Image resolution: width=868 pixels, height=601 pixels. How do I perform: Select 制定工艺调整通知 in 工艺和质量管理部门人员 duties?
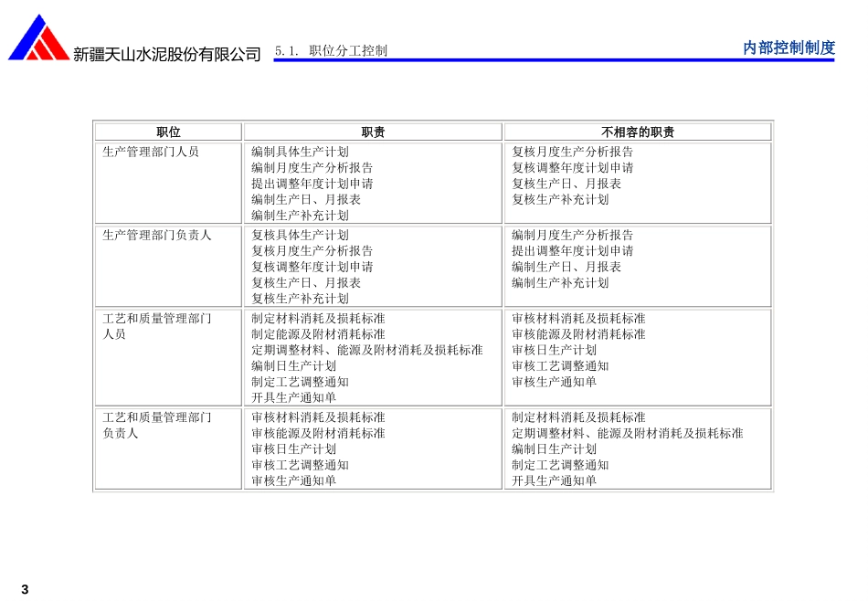pos(300,382)
